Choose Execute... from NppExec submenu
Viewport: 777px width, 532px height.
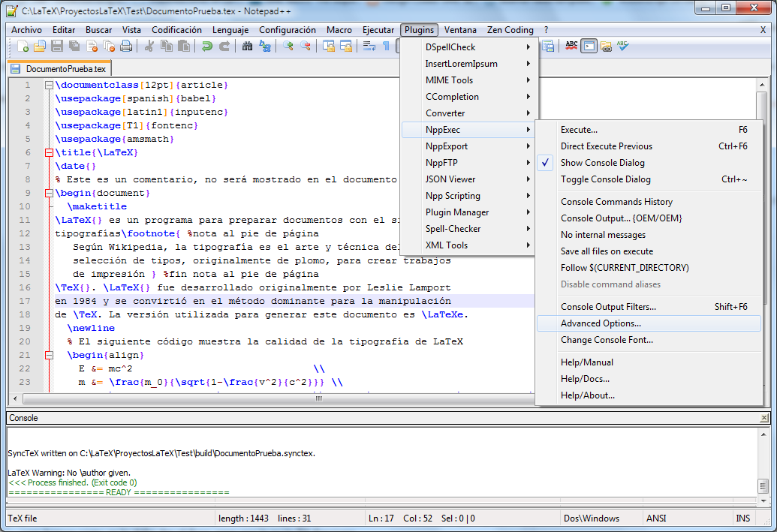pos(649,130)
